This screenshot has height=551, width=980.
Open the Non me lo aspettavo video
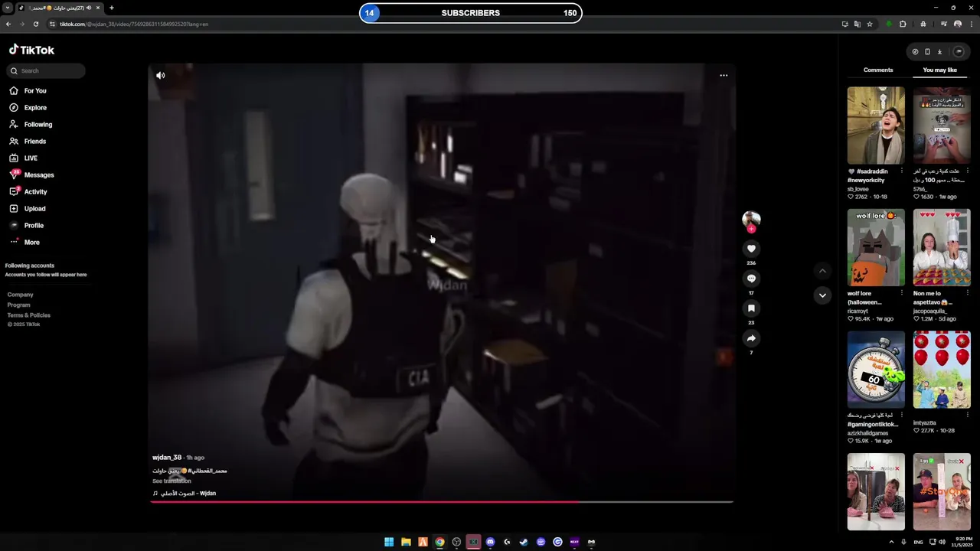pos(942,248)
